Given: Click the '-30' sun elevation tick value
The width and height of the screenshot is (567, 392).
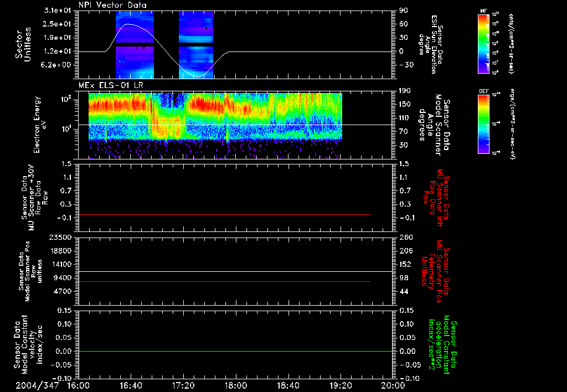Looking at the screenshot, I should tap(406, 65).
